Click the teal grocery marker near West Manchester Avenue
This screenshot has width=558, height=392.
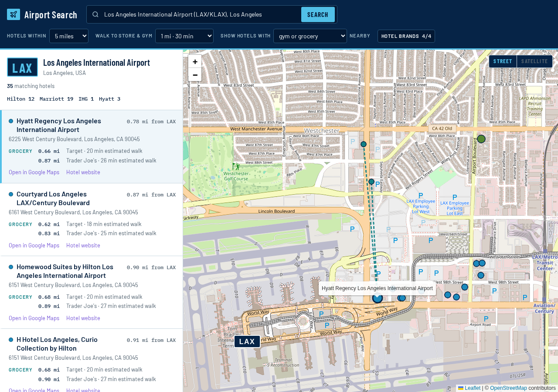[364, 144]
